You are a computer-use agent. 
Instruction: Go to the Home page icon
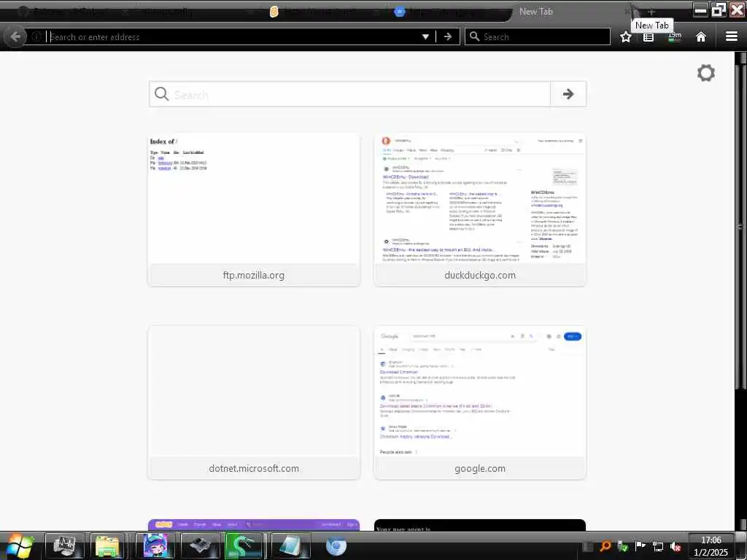pyautogui.click(x=700, y=36)
